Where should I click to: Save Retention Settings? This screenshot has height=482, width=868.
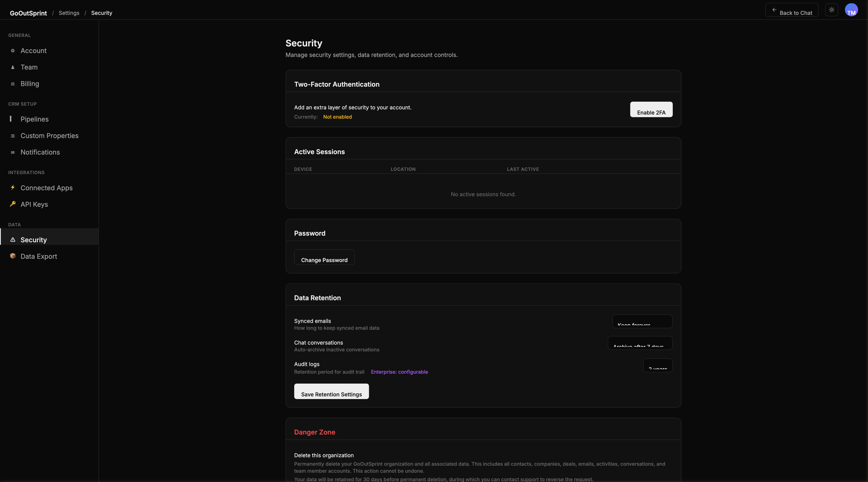331,391
